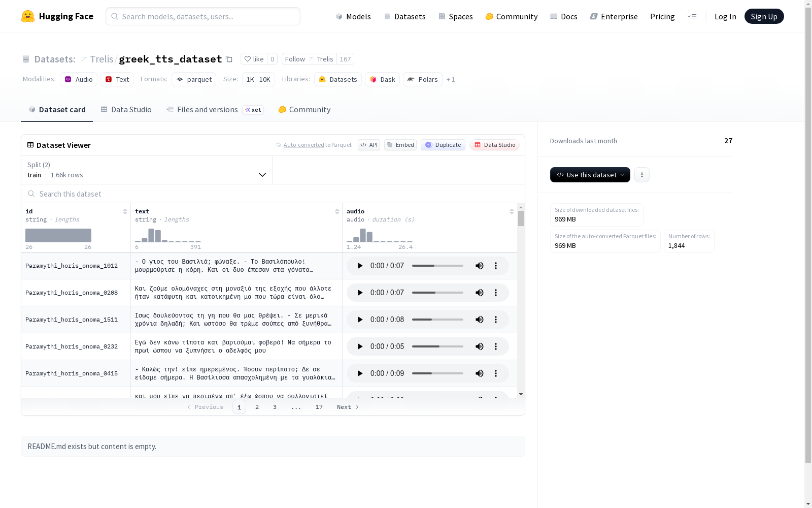Seek the audio progress bar of the first row
This screenshot has height=508, width=812.
(x=437, y=266)
